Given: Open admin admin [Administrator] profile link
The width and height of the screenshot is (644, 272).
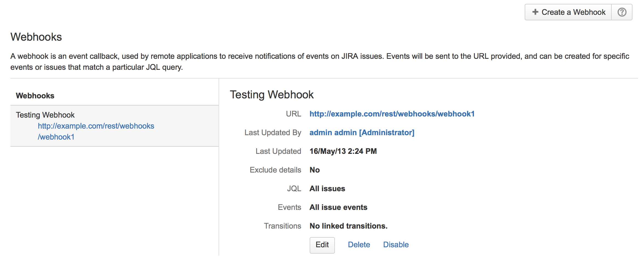Looking at the screenshot, I should [x=361, y=133].
